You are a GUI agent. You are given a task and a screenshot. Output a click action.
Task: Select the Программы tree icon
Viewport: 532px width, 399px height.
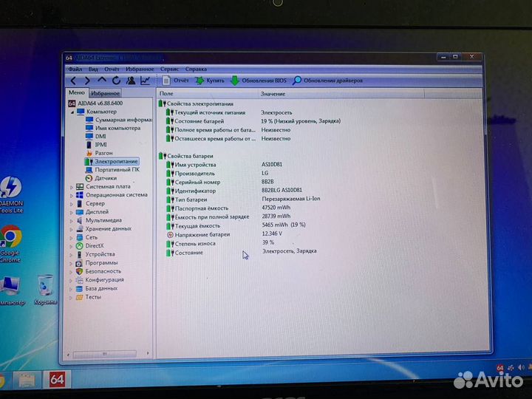(79, 263)
